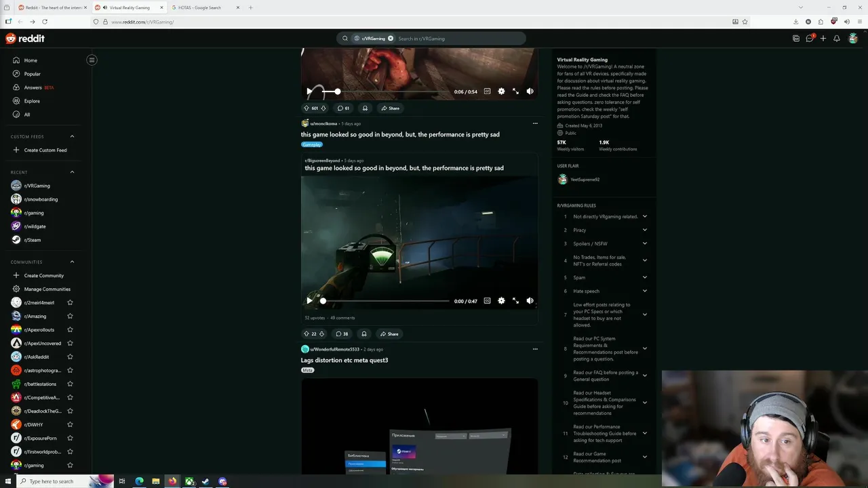The height and width of the screenshot is (488, 868).
Task: Open settings gear on 0:54 video
Action: [x=501, y=91]
